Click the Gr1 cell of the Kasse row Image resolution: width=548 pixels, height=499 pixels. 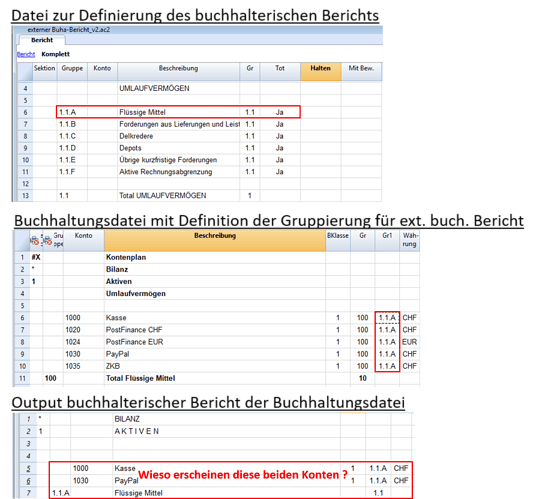point(387,318)
